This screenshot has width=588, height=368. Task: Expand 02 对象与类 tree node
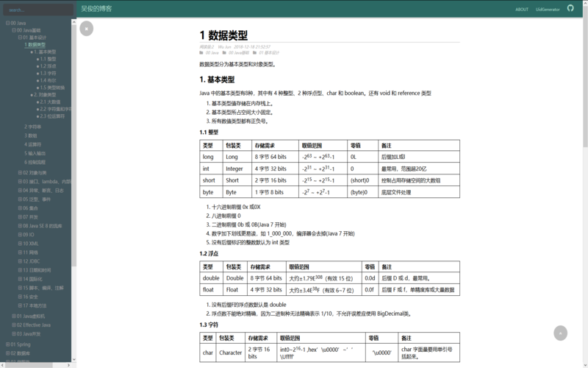pos(20,172)
